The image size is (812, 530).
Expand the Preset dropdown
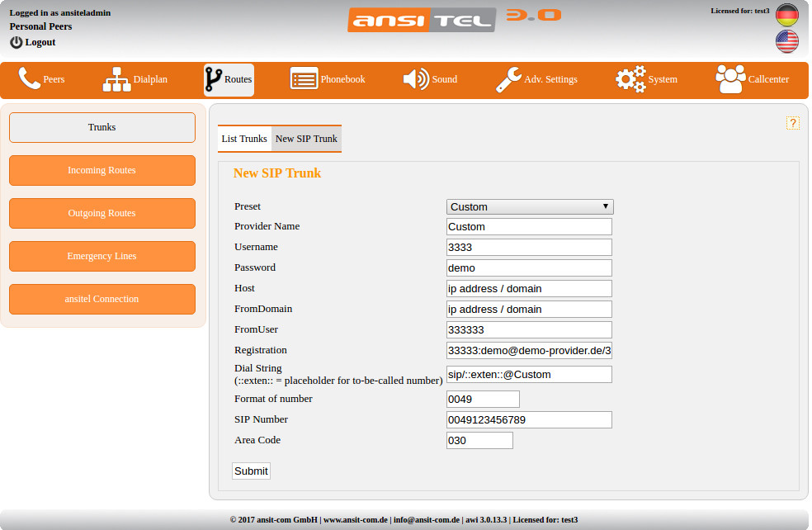[x=530, y=206]
